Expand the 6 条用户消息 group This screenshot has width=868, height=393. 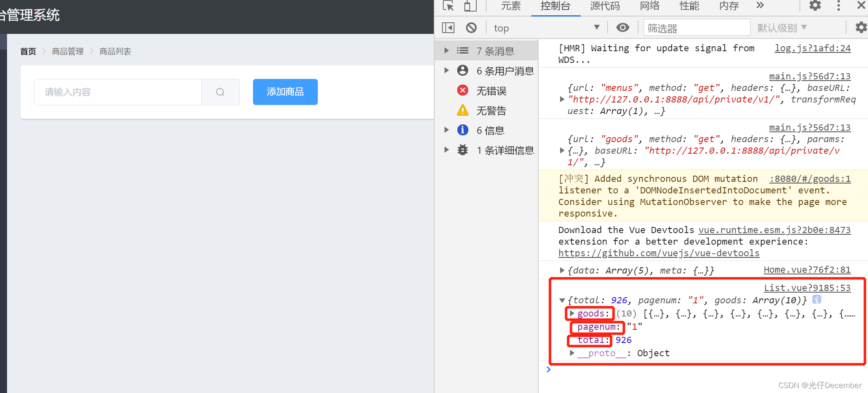[x=446, y=70]
